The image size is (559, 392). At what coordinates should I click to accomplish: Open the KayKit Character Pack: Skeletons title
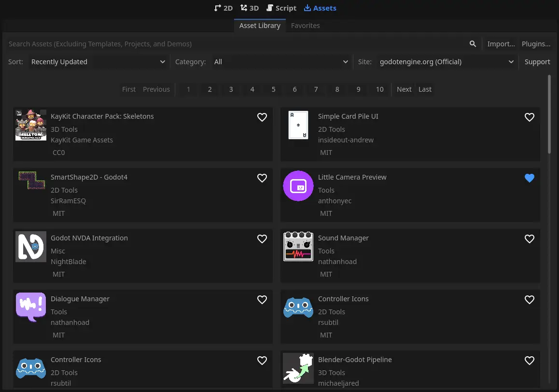102,116
